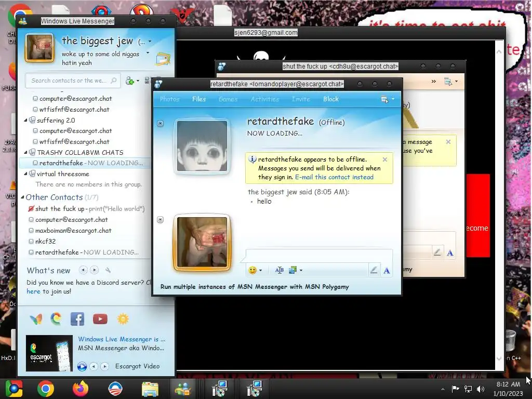The height and width of the screenshot is (399, 532).
Task: Open the emoticon dropdown arrow in chat
Action: pyautogui.click(x=261, y=270)
